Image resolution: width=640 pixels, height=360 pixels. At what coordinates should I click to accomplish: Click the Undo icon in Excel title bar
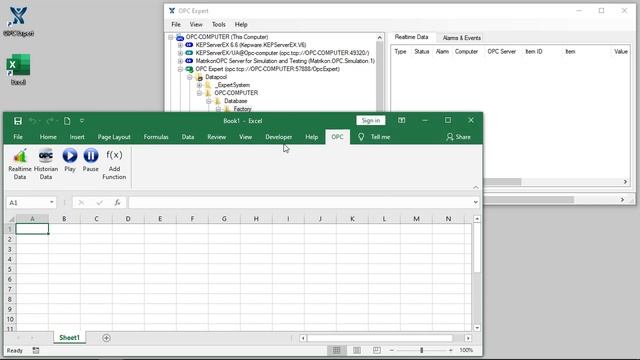[x=33, y=121]
